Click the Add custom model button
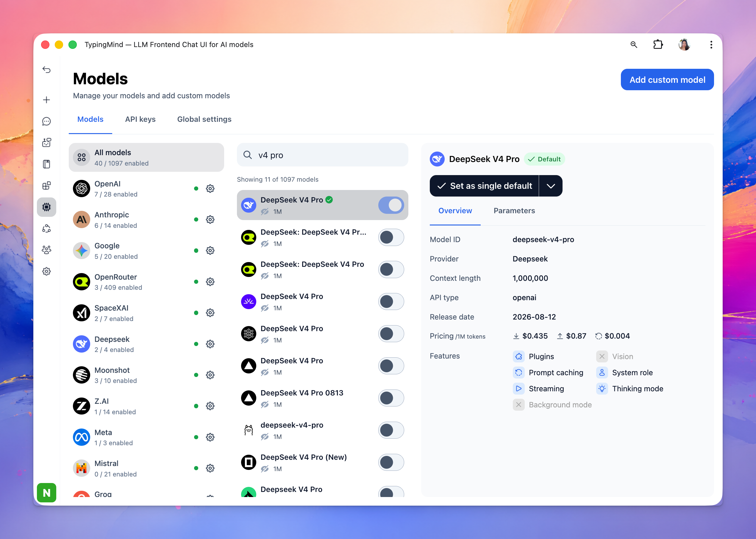The image size is (756, 539). tap(667, 80)
